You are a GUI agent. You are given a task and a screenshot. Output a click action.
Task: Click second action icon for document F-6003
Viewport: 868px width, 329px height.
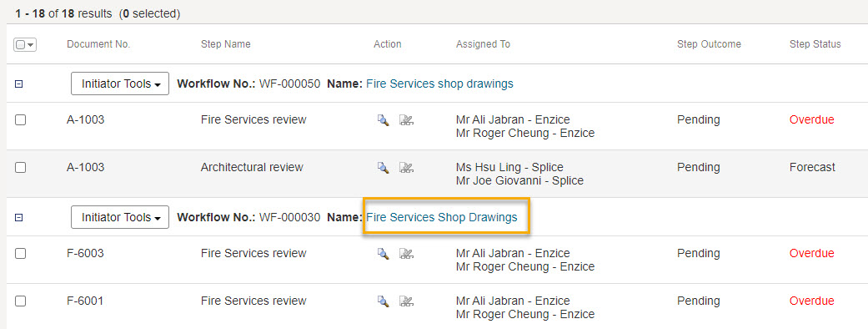click(x=407, y=254)
